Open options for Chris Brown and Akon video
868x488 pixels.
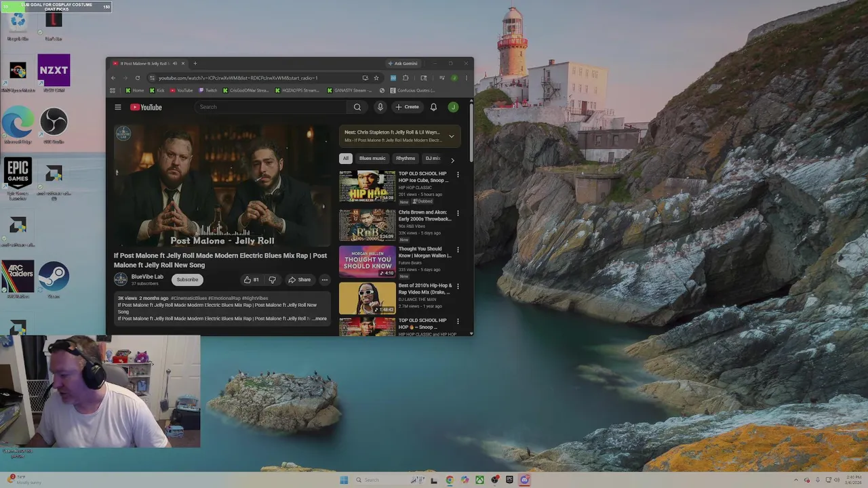(458, 213)
